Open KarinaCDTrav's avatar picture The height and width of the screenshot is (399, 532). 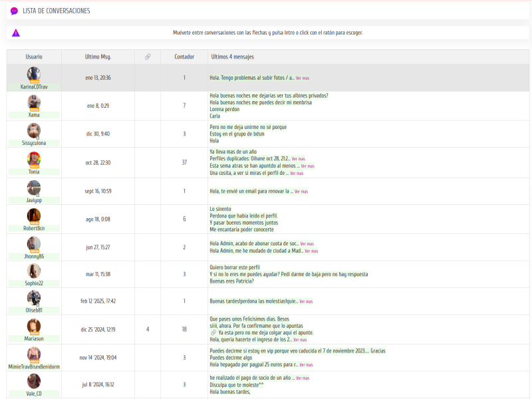(x=34, y=74)
